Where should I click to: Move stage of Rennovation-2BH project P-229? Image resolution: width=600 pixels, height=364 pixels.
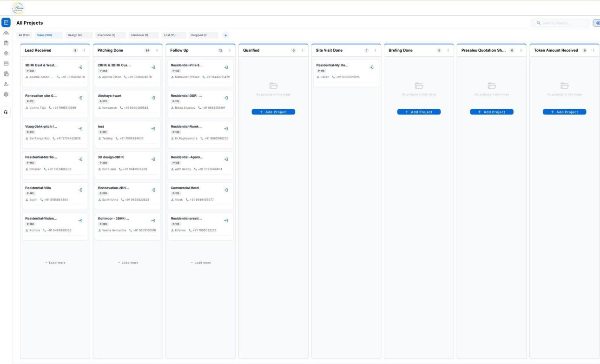(153, 190)
